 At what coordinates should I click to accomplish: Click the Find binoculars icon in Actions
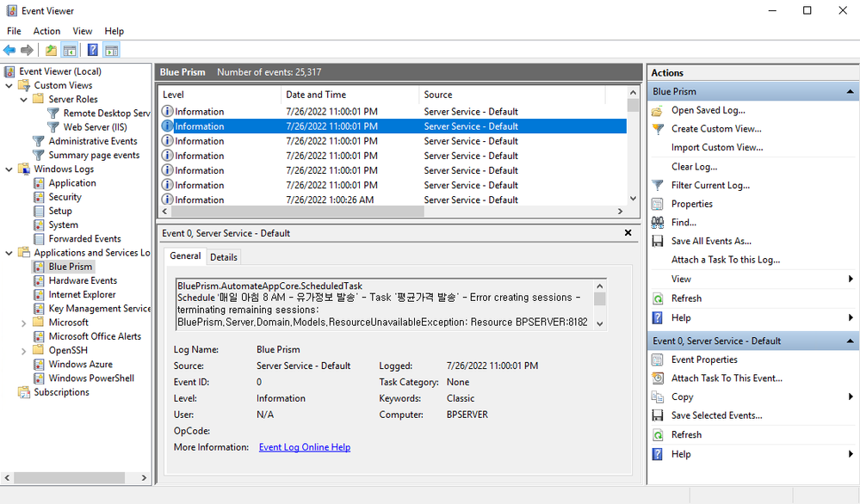click(658, 223)
